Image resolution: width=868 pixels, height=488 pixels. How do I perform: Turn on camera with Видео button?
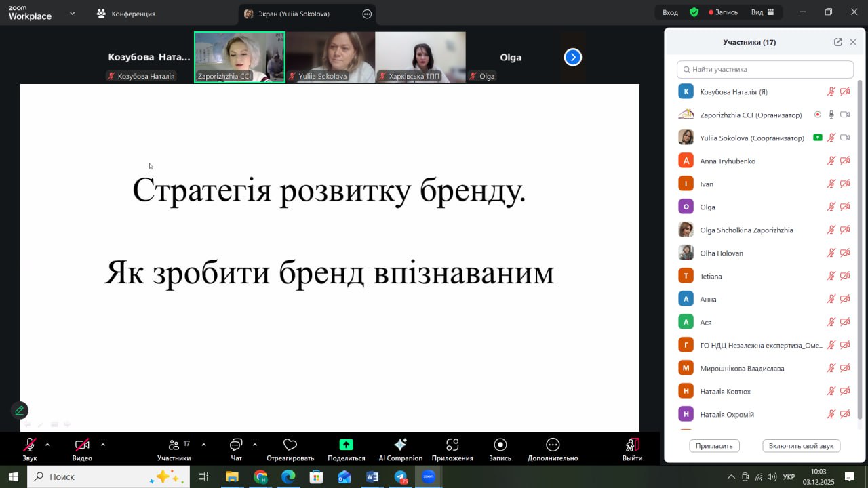82,445
